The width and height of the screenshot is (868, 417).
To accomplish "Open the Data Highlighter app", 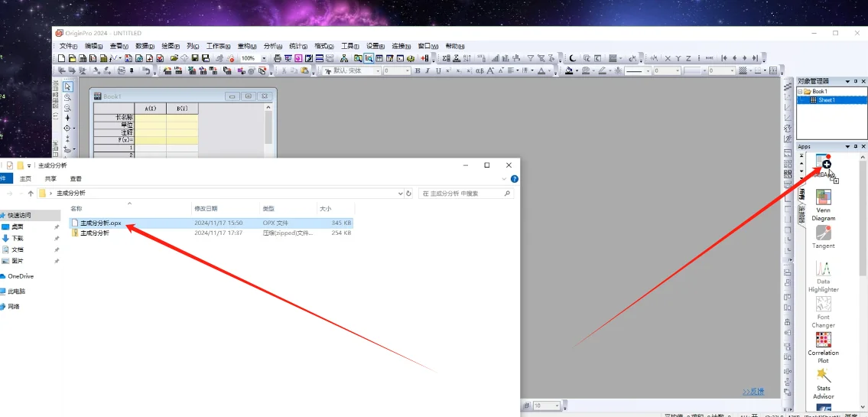I will pos(823,277).
